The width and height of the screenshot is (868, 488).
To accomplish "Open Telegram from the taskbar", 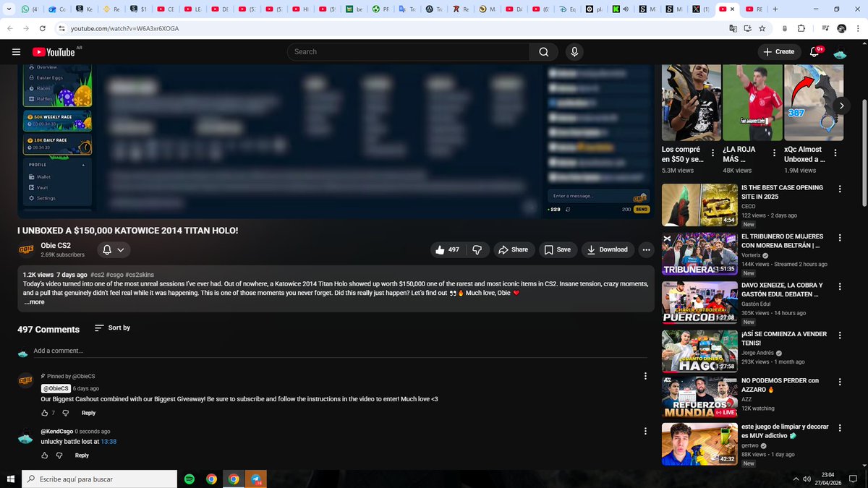I will [x=256, y=479].
